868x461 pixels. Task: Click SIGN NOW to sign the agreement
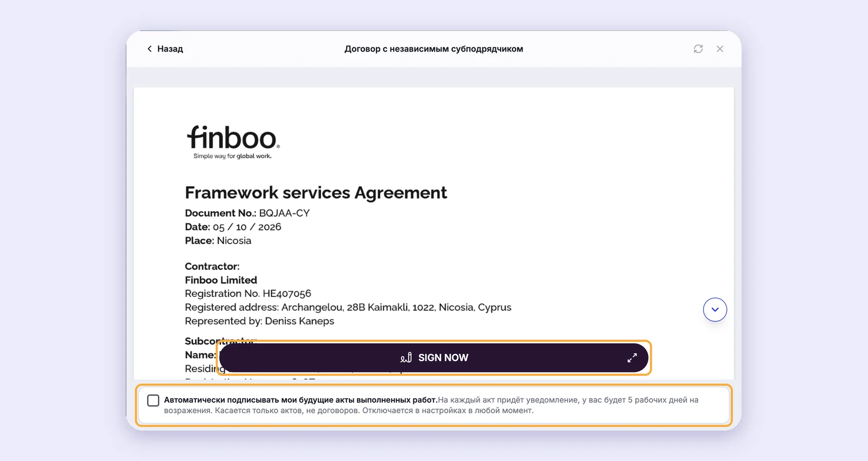click(x=434, y=358)
